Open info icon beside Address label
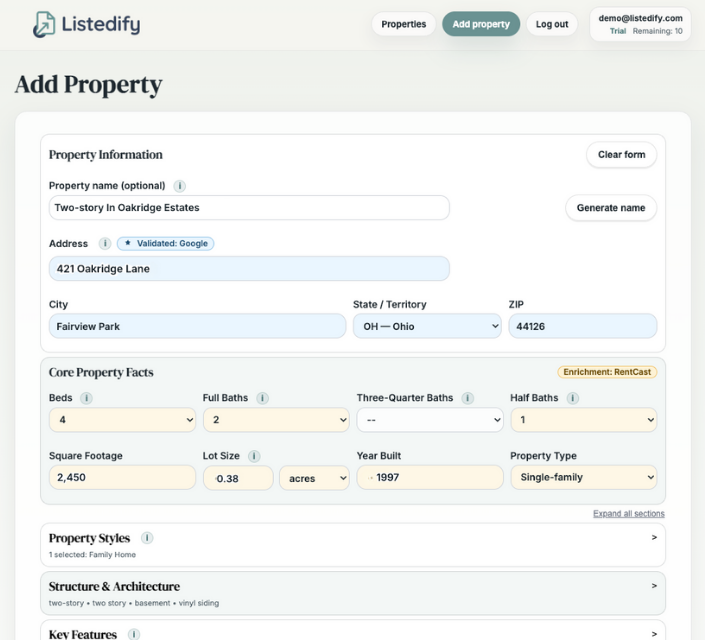The height and width of the screenshot is (640, 705). (x=105, y=243)
